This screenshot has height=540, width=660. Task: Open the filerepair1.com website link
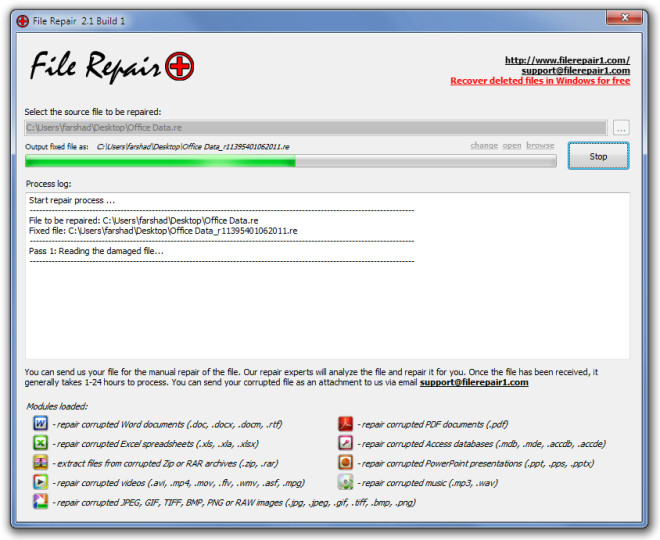pyautogui.click(x=567, y=60)
